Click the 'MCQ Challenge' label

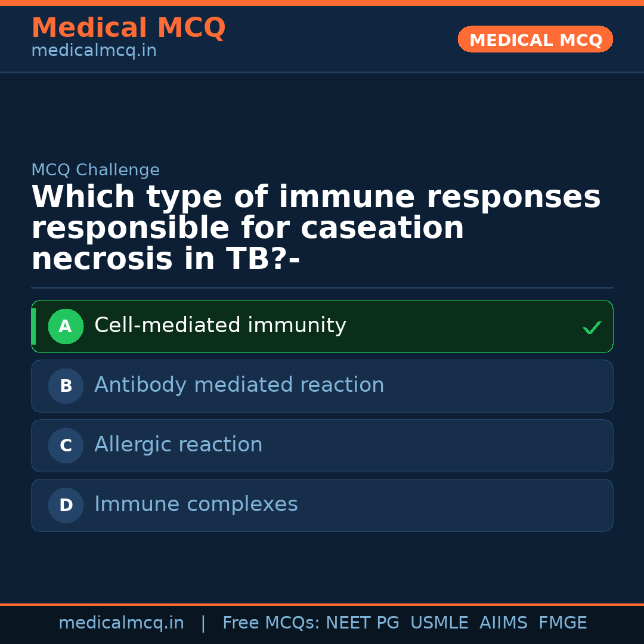(95, 170)
